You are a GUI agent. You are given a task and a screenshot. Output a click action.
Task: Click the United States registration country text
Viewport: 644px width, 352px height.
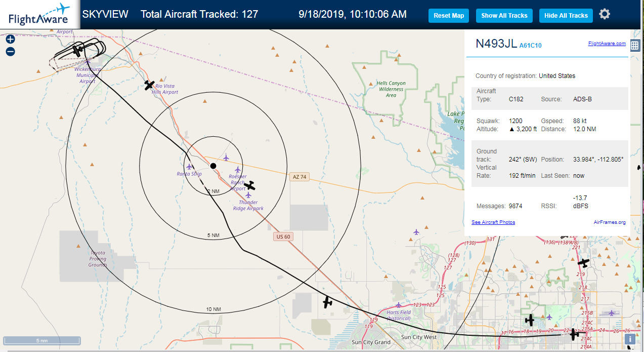click(557, 76)
